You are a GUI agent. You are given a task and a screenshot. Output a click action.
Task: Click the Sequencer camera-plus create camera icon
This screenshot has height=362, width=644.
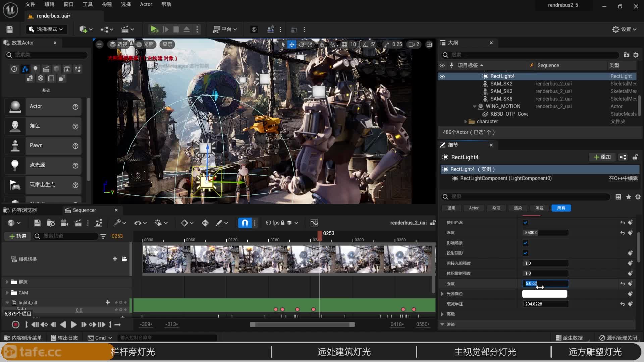point(65,223)
